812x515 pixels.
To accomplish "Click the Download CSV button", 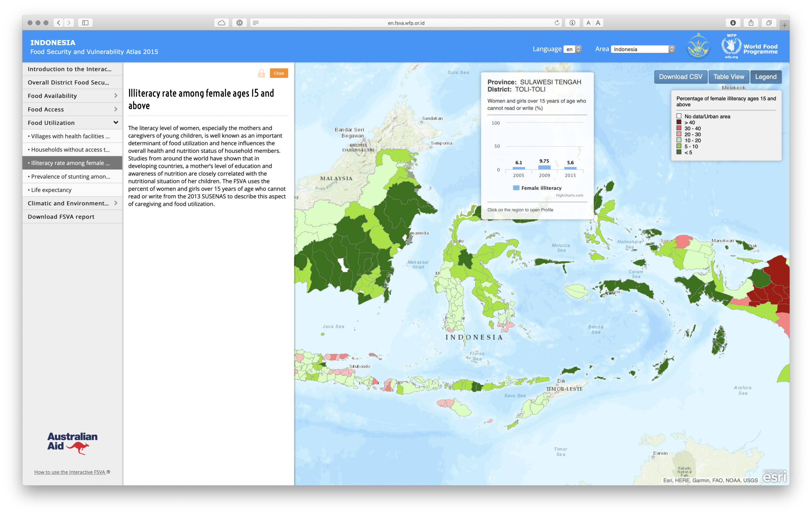I will pyautogui.click(x=680, y=77).
